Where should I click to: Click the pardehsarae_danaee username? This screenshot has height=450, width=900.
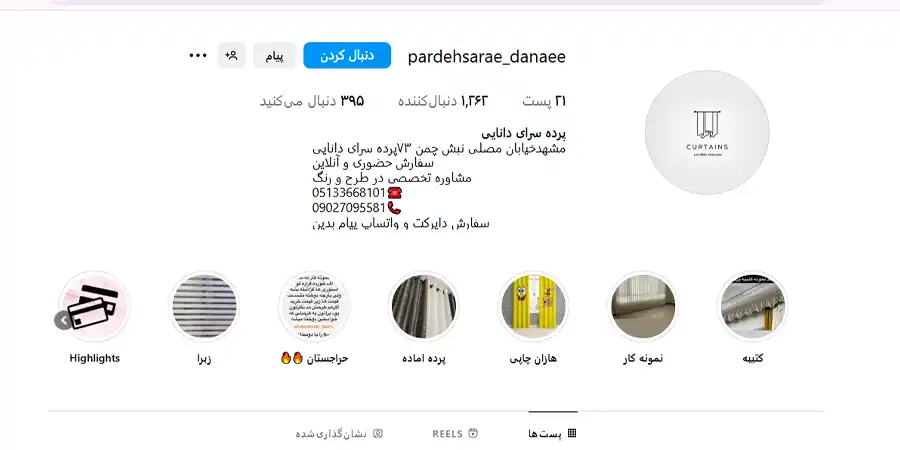click(486, 56)
